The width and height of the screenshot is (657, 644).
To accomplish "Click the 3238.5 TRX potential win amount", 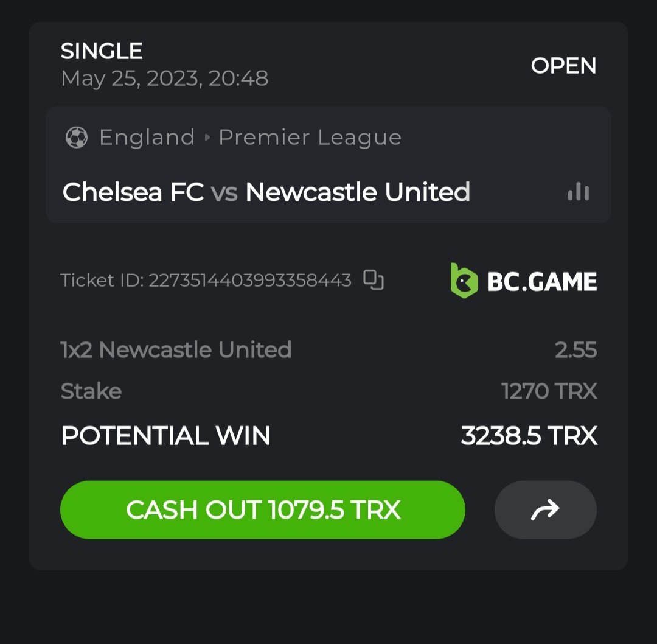I will [529, 436].
